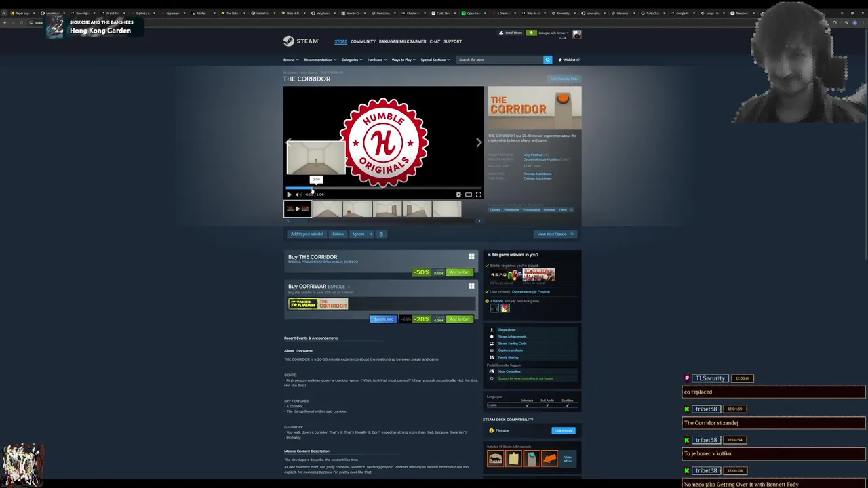Open the video settings gear
Viewport: 868px width, 488px height.
pyautogui.click(x=458, y=195)
